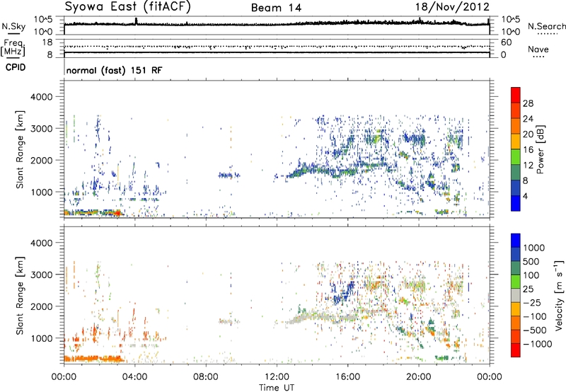566x392 pixels.
Task: Pick the bright blue top velocity swatch
Action: [516, 241]
